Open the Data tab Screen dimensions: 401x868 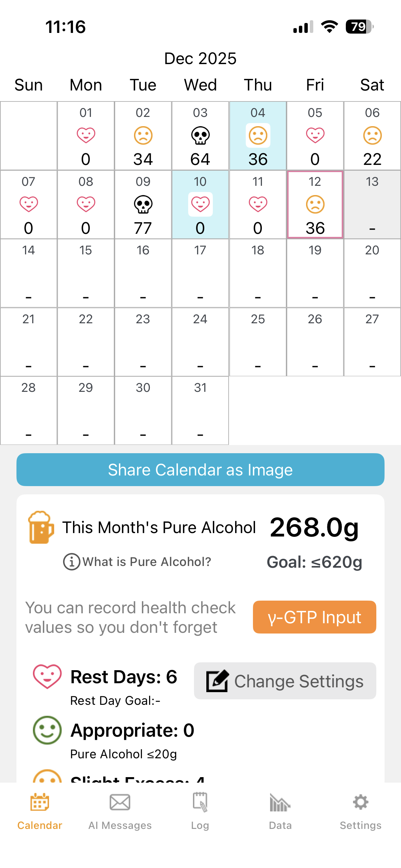[x=280, y=810]
